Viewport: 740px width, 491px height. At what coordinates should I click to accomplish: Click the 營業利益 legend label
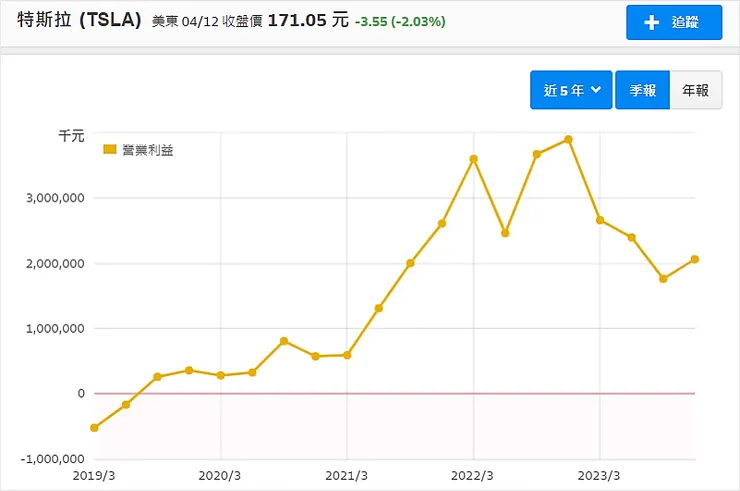click(x=148, y=150)
